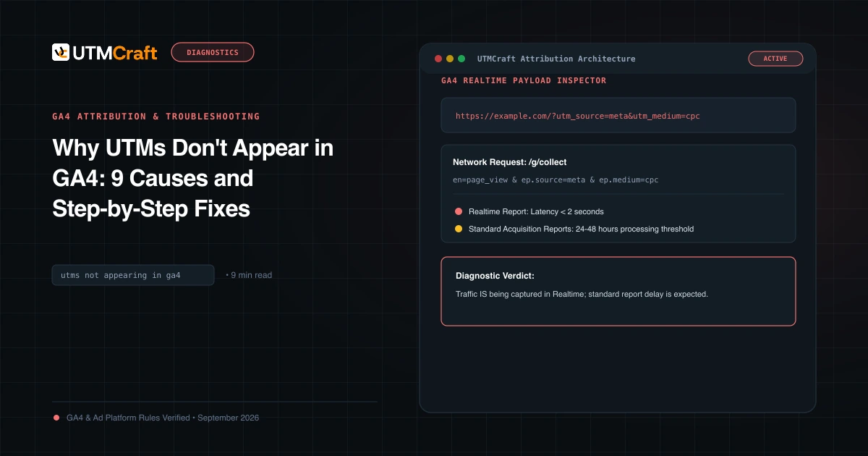Click the UTMCraft Attribution Architecture title

pos(556,59)
